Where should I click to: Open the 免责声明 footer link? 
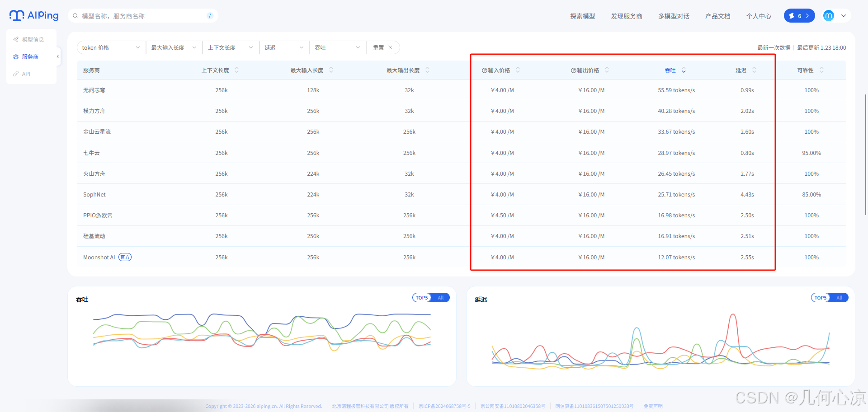(x=653, y=406)
